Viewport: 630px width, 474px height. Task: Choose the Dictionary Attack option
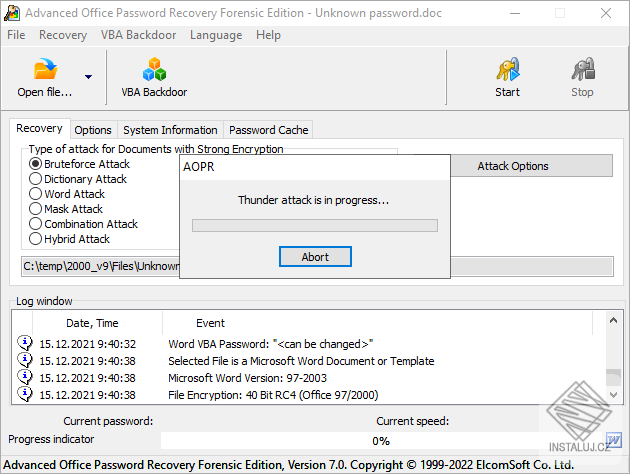coord(36,179)
